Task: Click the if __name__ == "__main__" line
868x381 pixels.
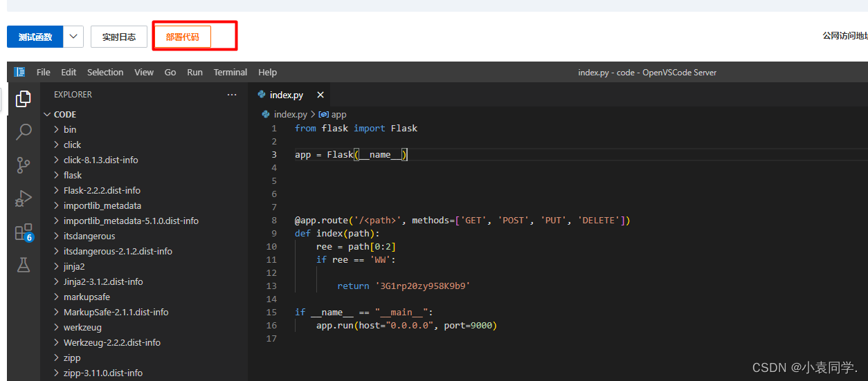Action: click(363, 312)
